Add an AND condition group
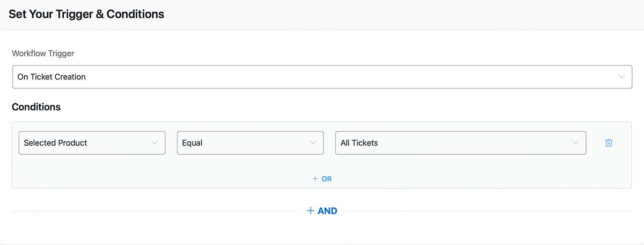 (322, 211)
